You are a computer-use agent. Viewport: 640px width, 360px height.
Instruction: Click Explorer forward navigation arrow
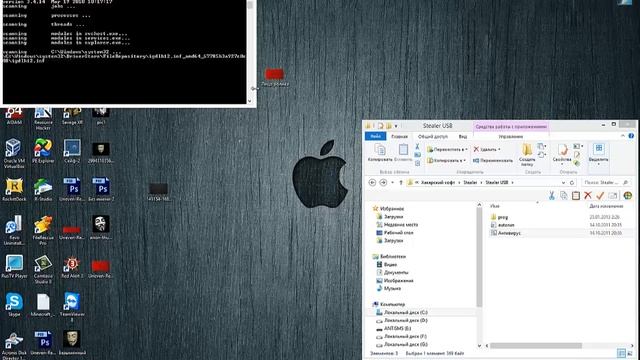[x=383, y=182]
